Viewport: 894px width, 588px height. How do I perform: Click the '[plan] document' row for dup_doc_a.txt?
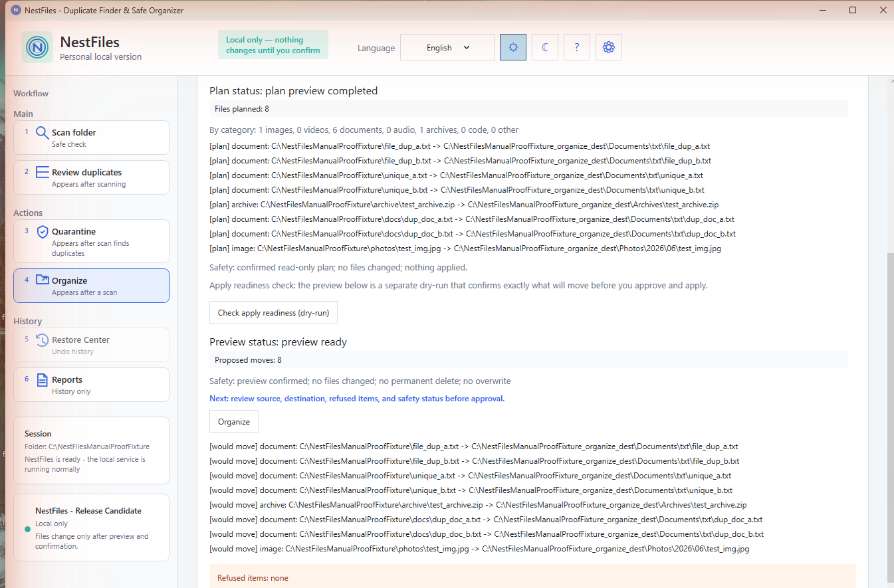pyautogui.click(x=472, y=219)
